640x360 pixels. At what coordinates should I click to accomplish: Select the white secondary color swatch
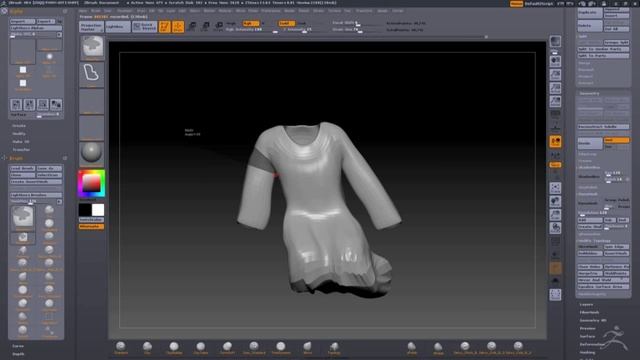(98, 210)
